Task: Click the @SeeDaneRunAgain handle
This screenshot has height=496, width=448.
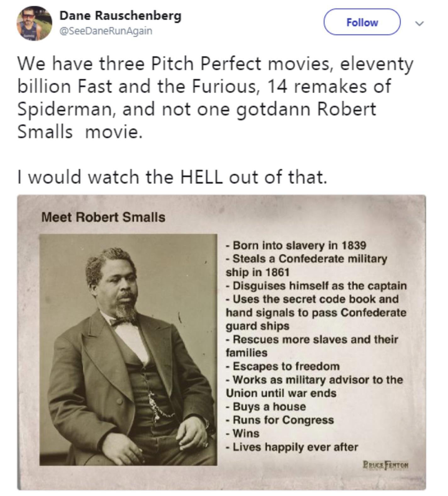Action: (x=106, y=31)
